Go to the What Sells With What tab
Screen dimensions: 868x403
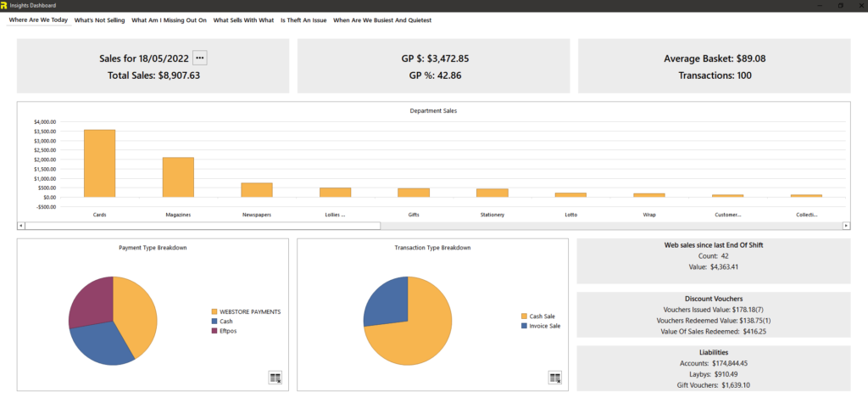243,20
